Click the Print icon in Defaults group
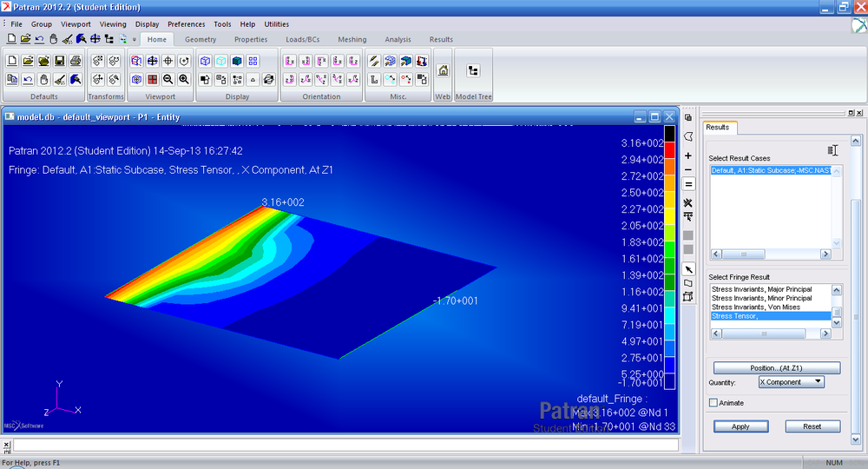This screenshot has height=469, width=868. click(76, 61)
